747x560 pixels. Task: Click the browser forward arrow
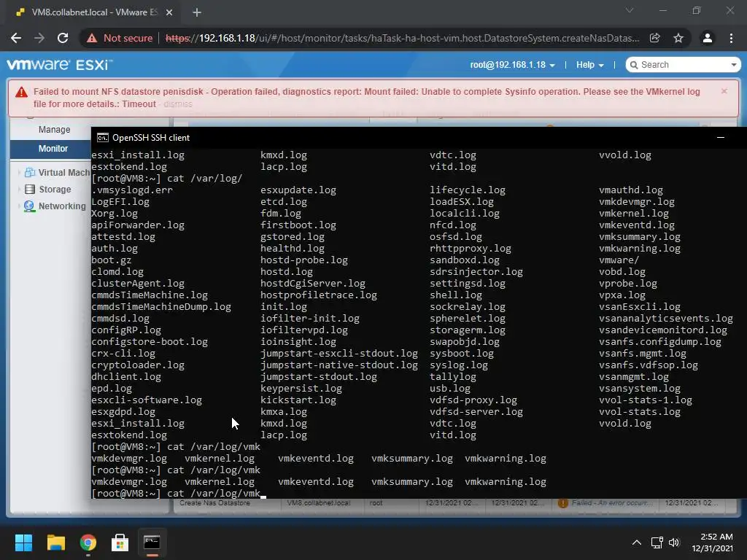[x=39, y=38]
